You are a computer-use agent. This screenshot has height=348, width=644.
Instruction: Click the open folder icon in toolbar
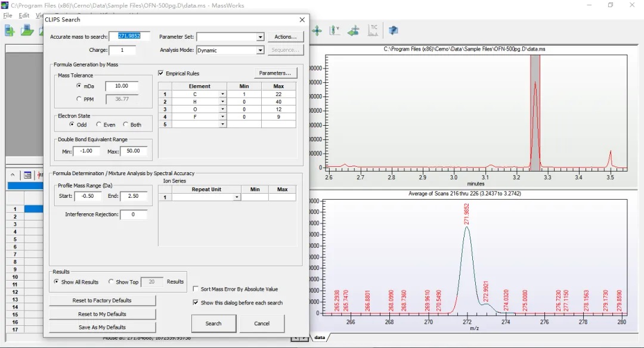[x=27, y=30]
